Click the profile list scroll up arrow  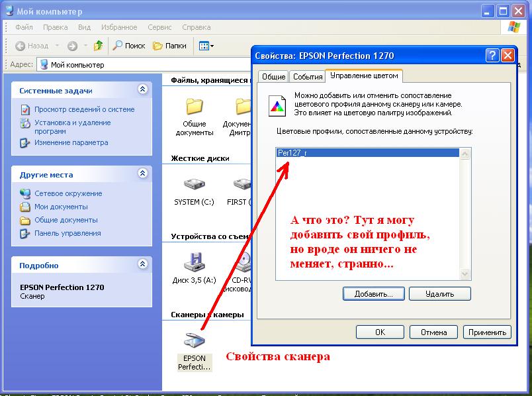pyautogui.click(x=465, y=154)
